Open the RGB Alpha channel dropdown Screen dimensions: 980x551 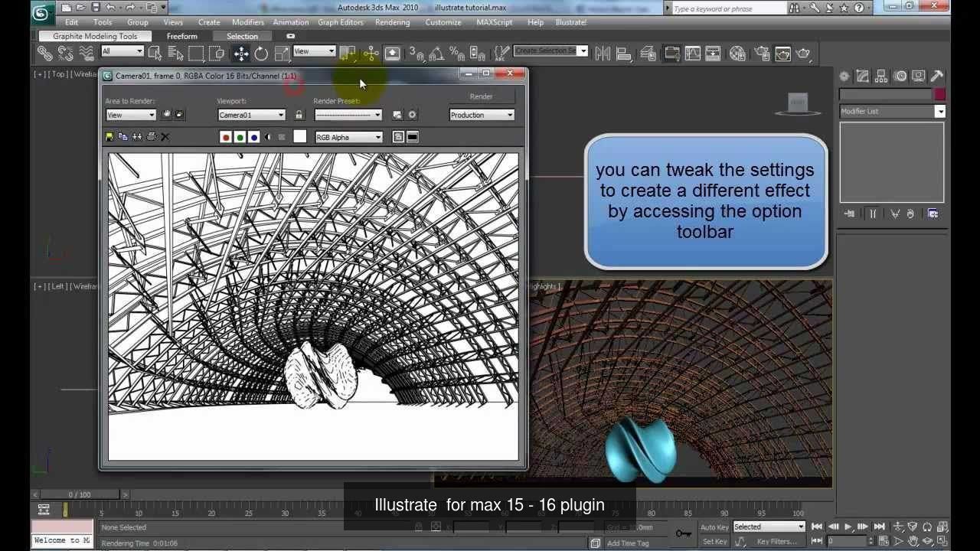tap(349, 137)
